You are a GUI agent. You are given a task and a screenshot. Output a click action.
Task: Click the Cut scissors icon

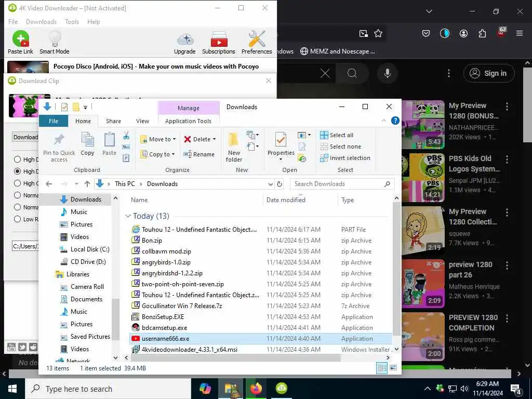coord(126,136)
